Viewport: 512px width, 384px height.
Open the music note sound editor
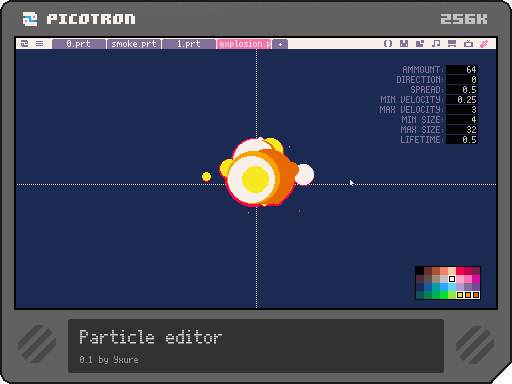436,44
